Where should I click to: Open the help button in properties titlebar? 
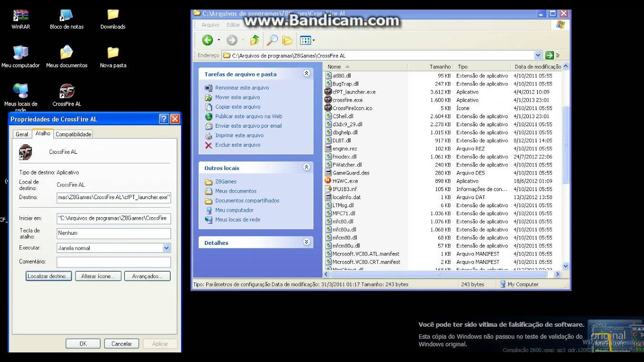pyautogui.click(x=164, y=119)
